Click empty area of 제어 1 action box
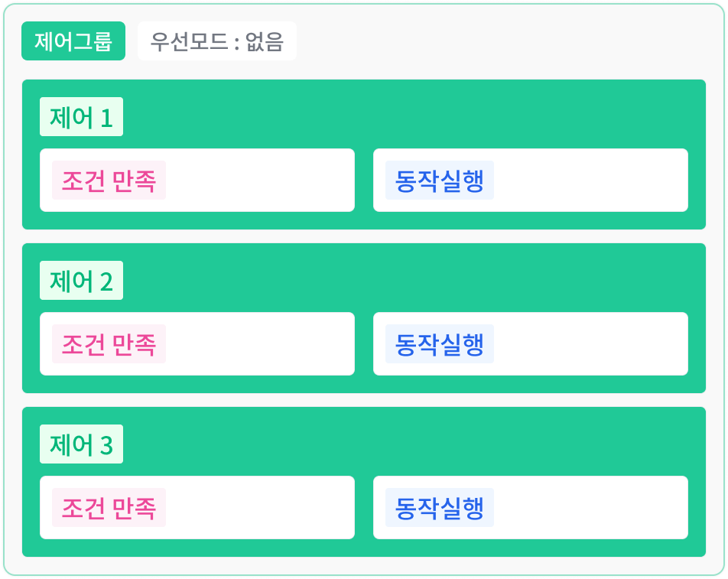Image resolution: width=728 pixels, height=579 pixels. (590, 181)
